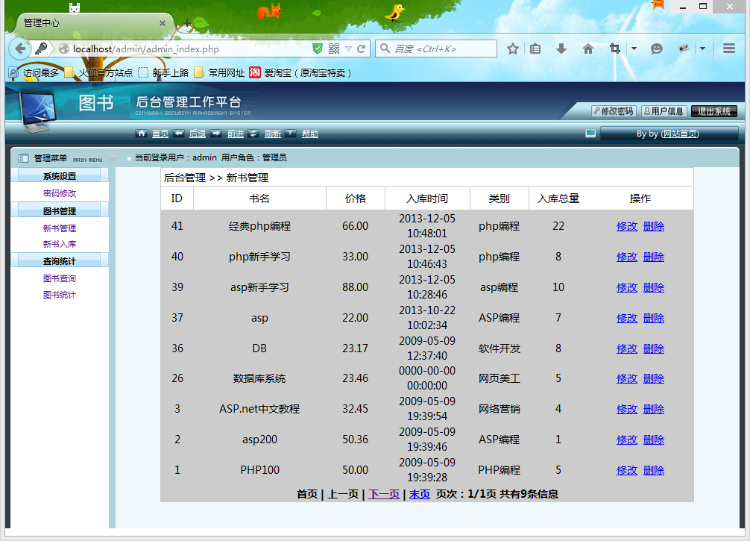The image size is (750, 541).
Task: Open 爱淘宝 bookmark
Action: 300,73
